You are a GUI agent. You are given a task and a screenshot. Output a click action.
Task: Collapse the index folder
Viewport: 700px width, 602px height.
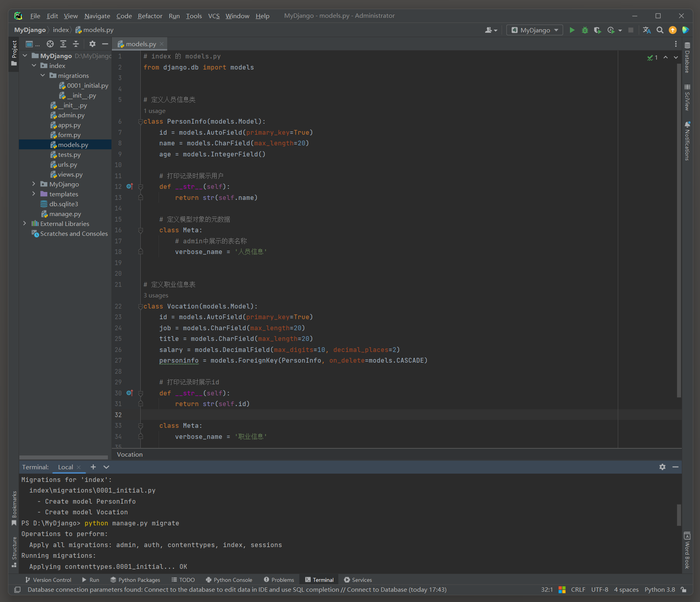pos(34,66)
